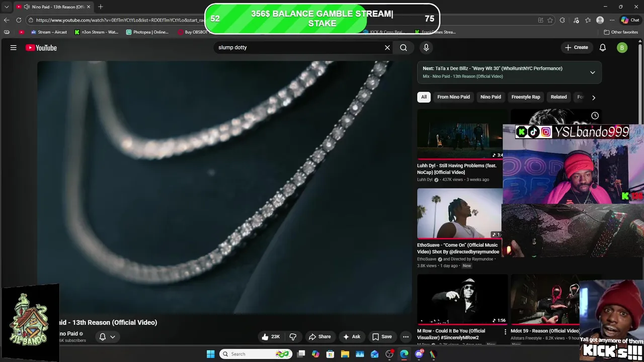Screen dimensions: 644x362
Task: Open Microsoft Store from taskbar
Action: [330, 354]
